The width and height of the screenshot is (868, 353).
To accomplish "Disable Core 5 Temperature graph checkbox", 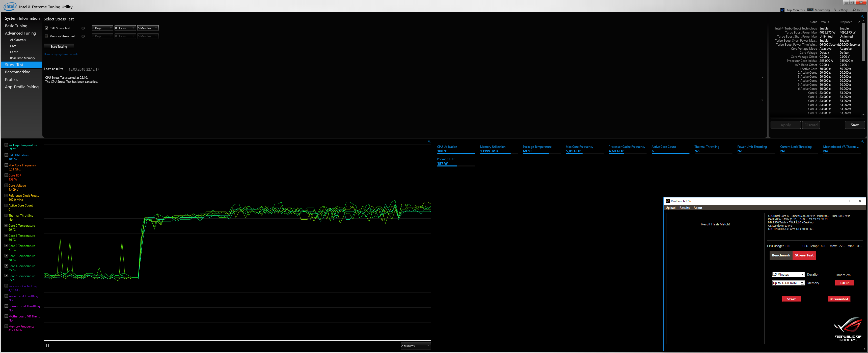I will 6,276.
